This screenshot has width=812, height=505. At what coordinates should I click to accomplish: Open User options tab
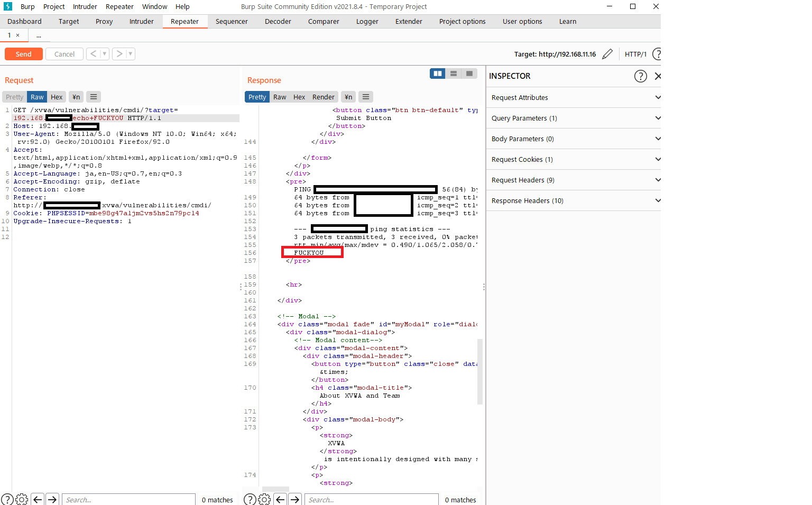coord(522,21)
